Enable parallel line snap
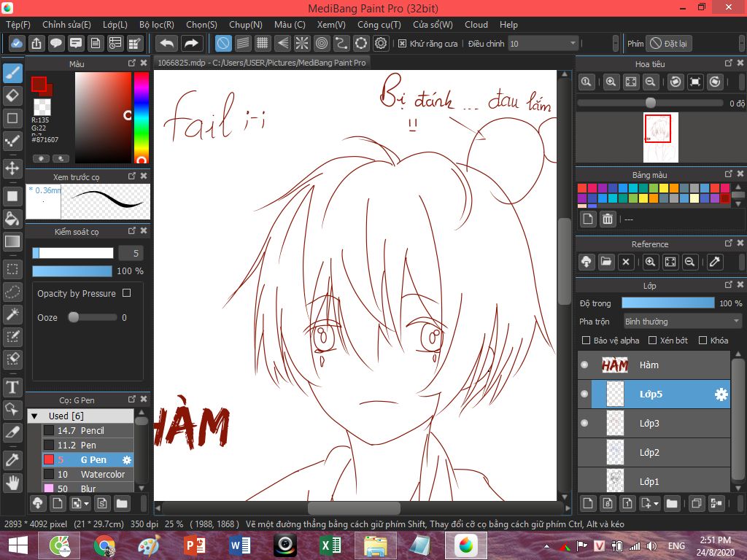This screenshot has height=560, width=747. (243, 43)
